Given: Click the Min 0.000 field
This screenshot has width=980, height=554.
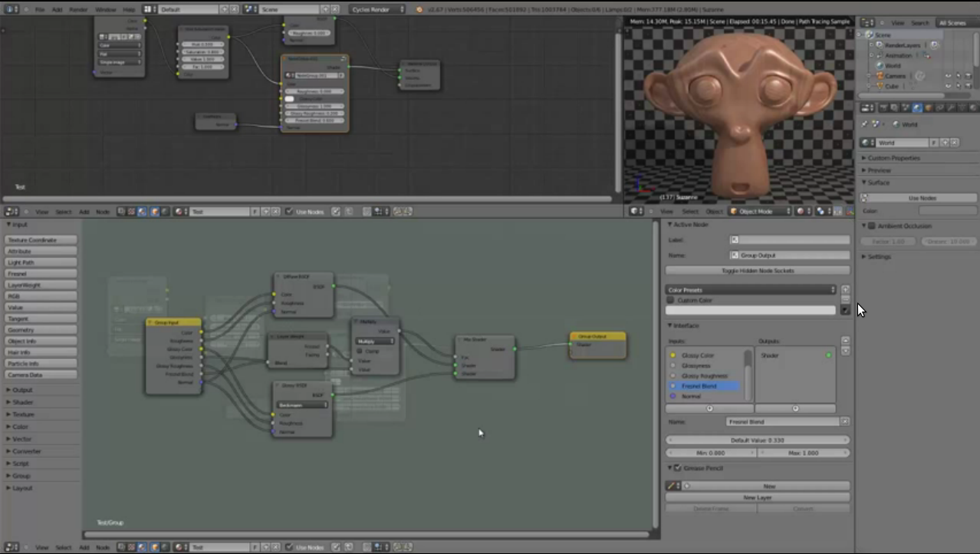Looking at the screenshot, I should click(x=711, y=453).
